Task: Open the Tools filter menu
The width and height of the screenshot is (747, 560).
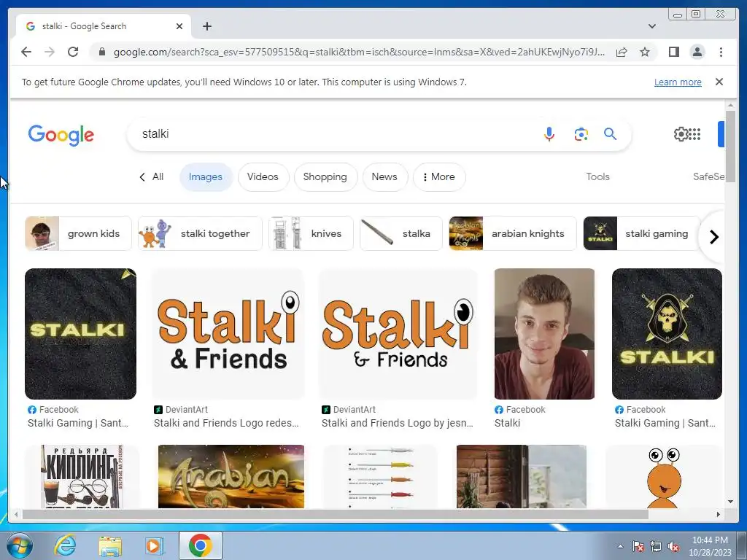Action: point(597,176)
